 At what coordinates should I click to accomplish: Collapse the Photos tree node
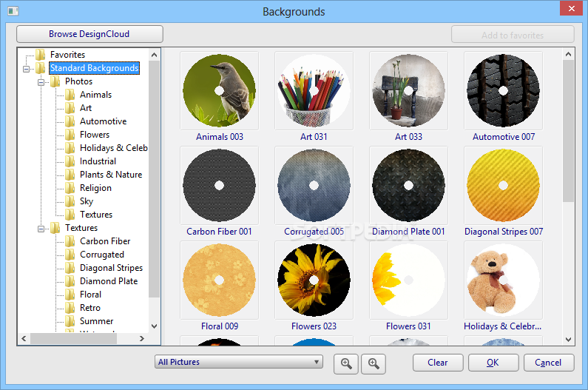tap(41, 82)
